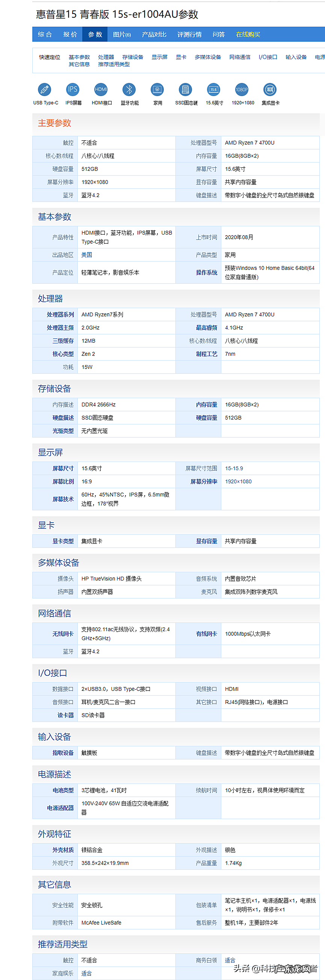This screenshot has width=325, height=980.
Task: Click the 无线网卡 label link
Action: 63,634
